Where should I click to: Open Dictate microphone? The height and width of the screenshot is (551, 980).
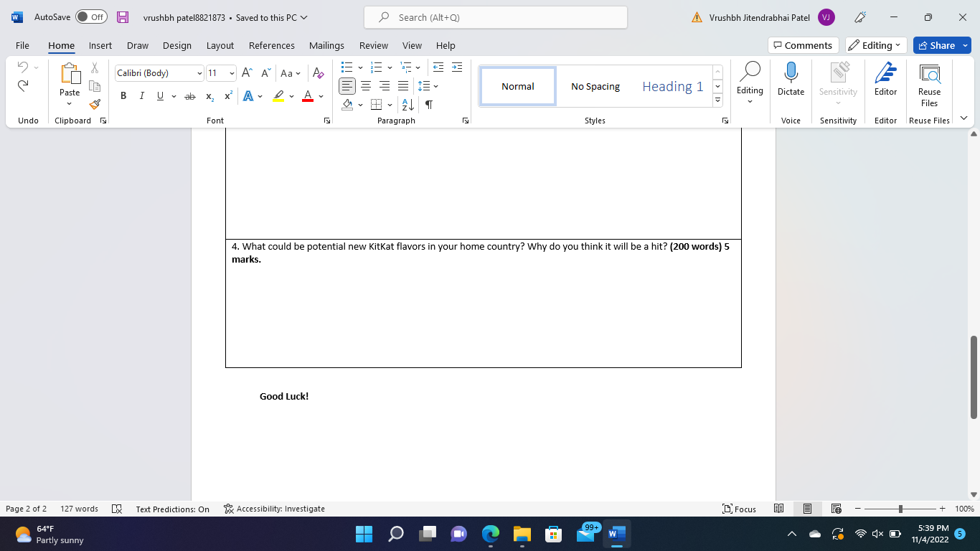[791, 79]
